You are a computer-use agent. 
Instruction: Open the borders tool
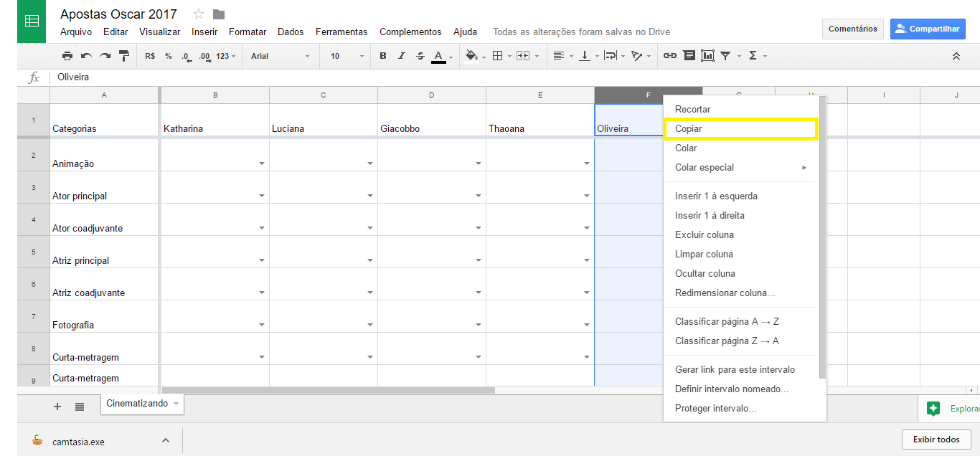tap(498, 56)
